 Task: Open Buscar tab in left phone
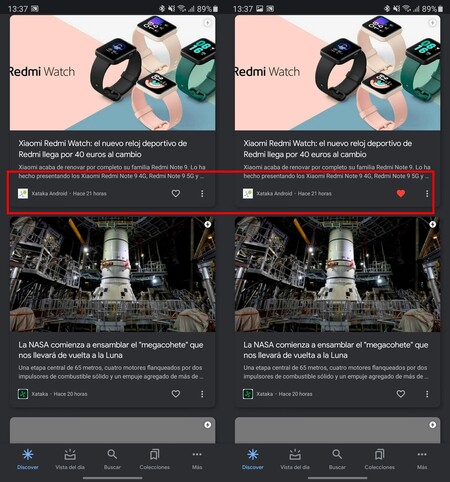(112, 459)
